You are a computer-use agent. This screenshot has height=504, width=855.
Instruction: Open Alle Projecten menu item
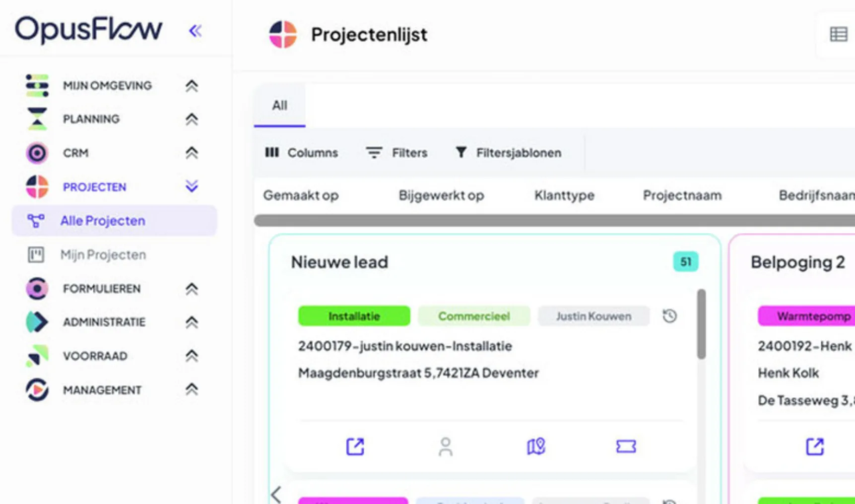[x=115, y=221]
